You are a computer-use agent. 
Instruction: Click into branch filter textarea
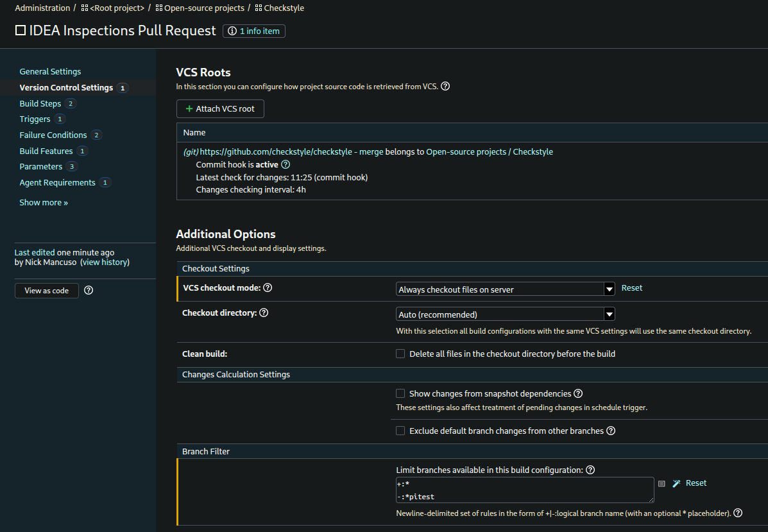click(x=525, y=490)
